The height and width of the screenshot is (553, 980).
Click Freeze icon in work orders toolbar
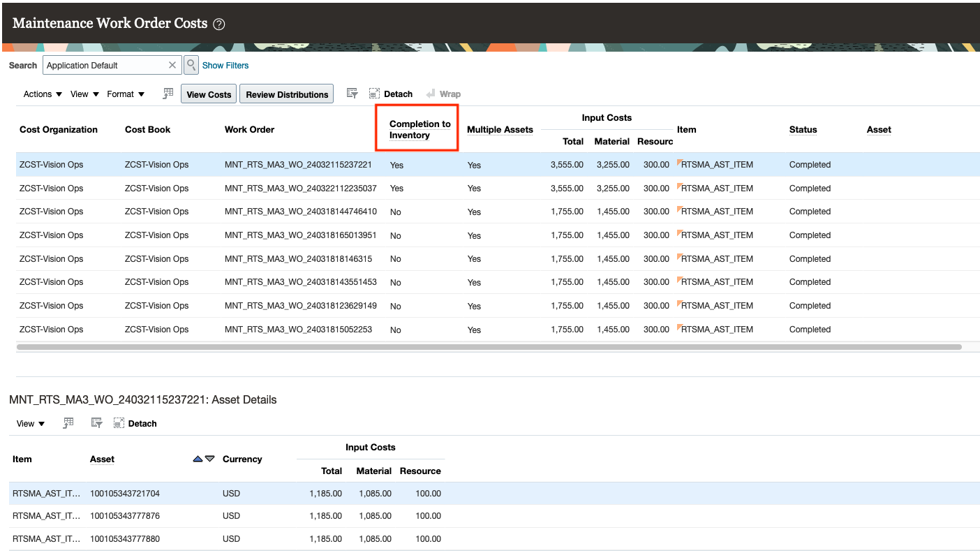[168, 94]
